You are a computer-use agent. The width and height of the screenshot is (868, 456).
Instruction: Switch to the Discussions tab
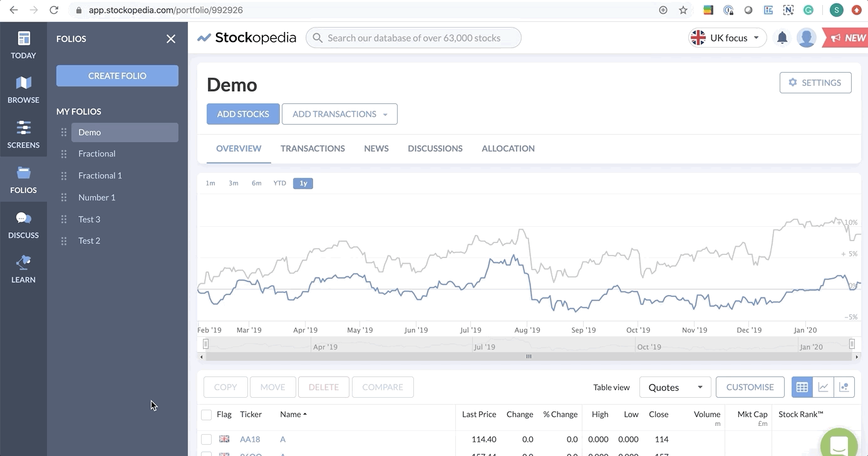435,148
